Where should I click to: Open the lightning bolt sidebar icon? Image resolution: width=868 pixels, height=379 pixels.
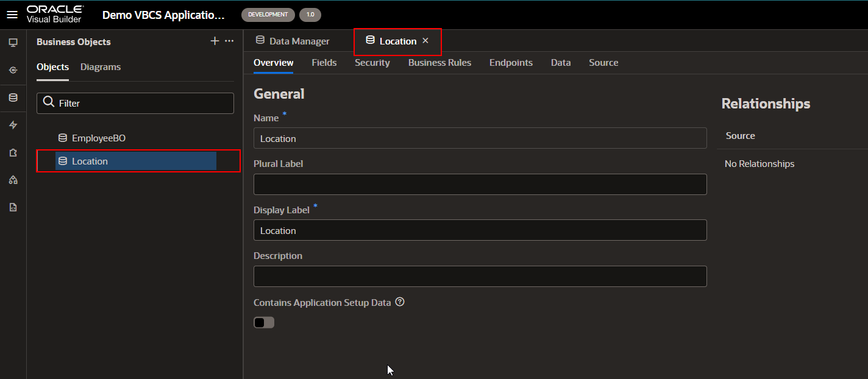(x=13, y=125)
